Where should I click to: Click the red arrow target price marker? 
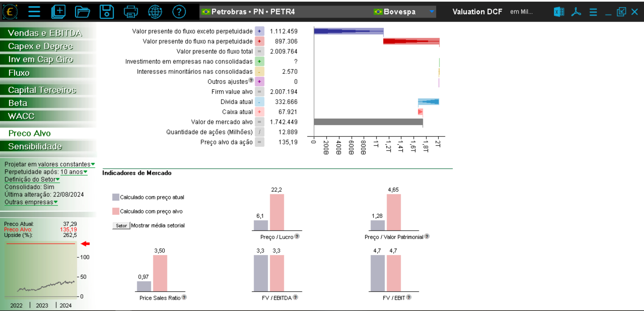click(85, 244)
